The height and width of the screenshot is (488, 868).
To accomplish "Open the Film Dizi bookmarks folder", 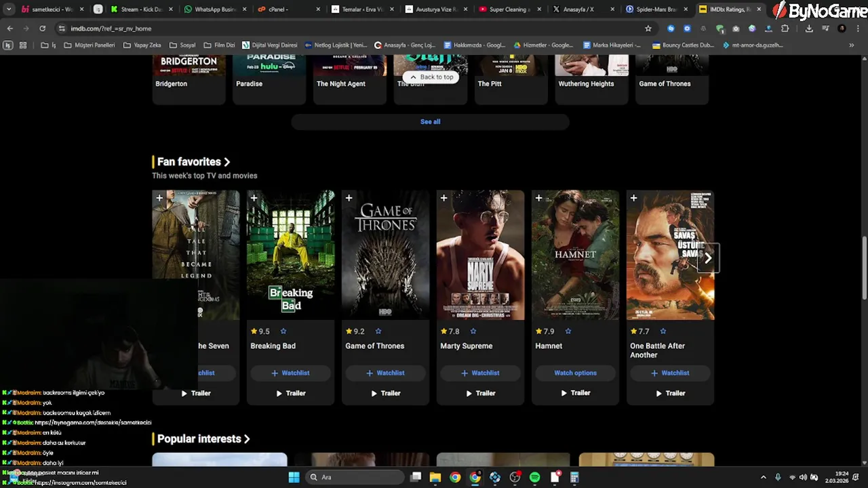I will point(219,45).
